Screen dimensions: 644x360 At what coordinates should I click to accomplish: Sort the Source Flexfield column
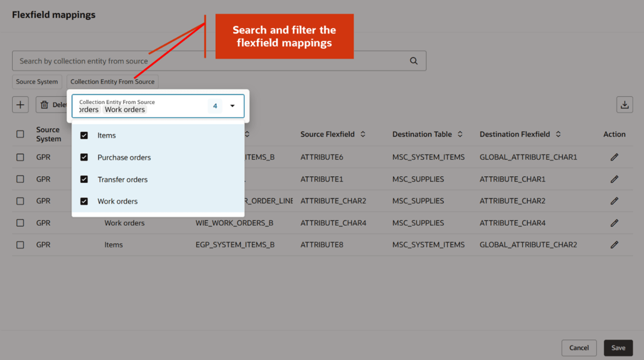364,134
